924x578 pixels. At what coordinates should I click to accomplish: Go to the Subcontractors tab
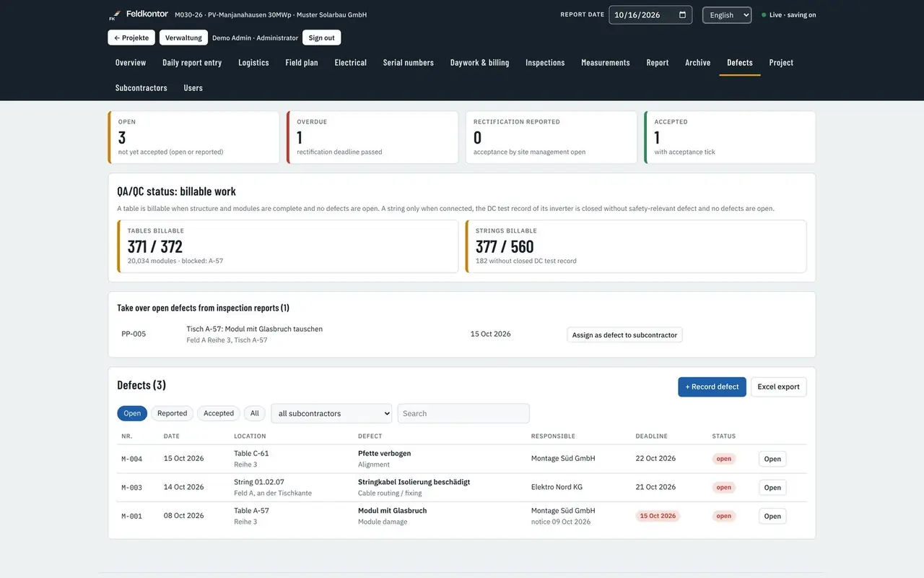[x=141, y=88]
